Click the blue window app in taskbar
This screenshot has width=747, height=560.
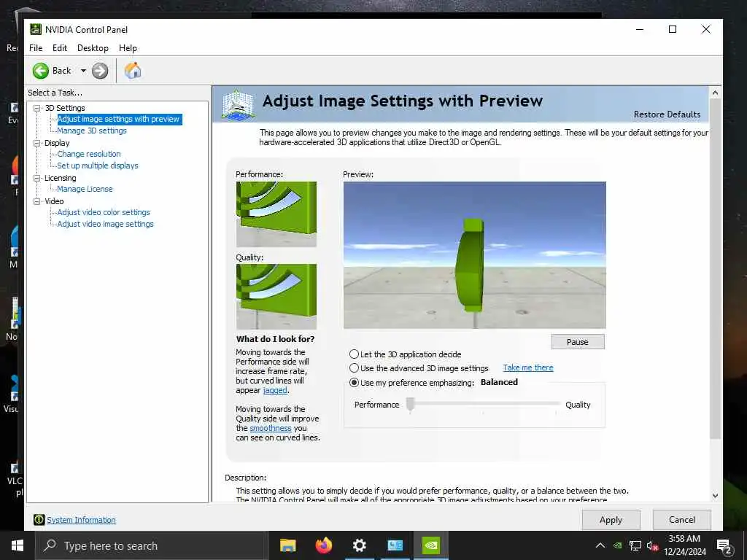click(x=395, y=545)
